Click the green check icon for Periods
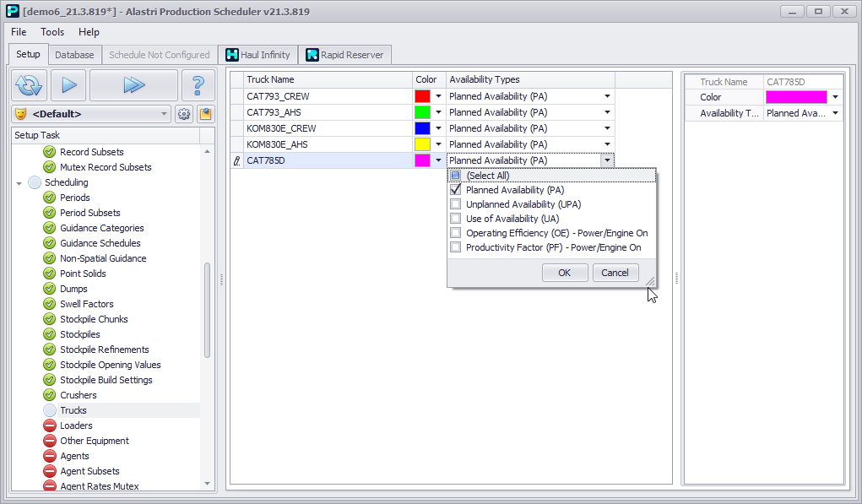The image size is (862, 504). [x=50, y=198]
